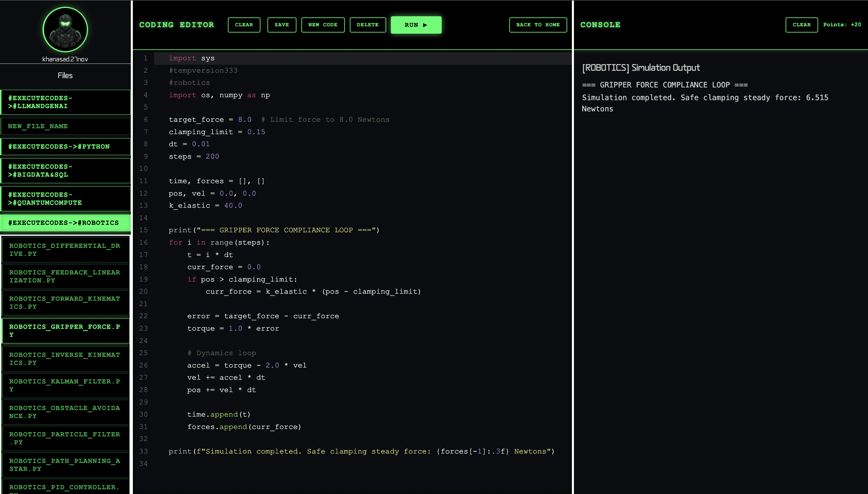Image resolution: width=868 pixels, height=494 pixels.
Task: Expand #EXECUTECODES->#LLMANDGENAI folder
Action: 66,102
